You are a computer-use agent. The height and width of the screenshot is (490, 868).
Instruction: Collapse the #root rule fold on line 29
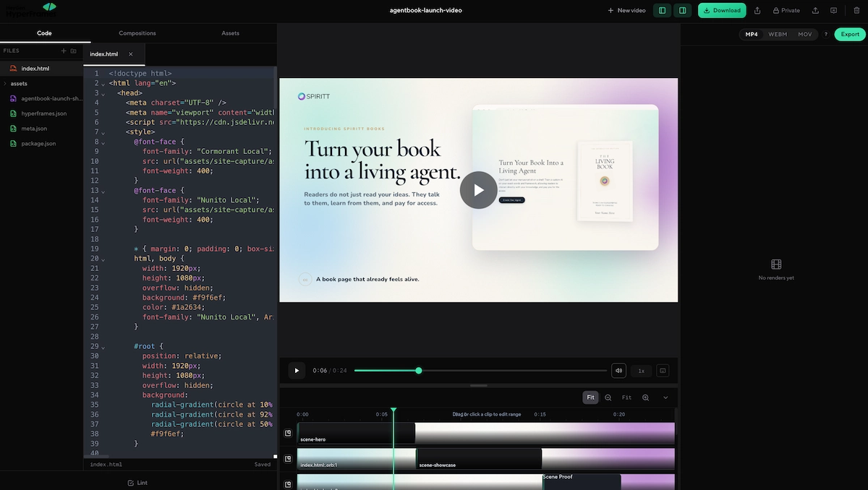coord(103,347)
